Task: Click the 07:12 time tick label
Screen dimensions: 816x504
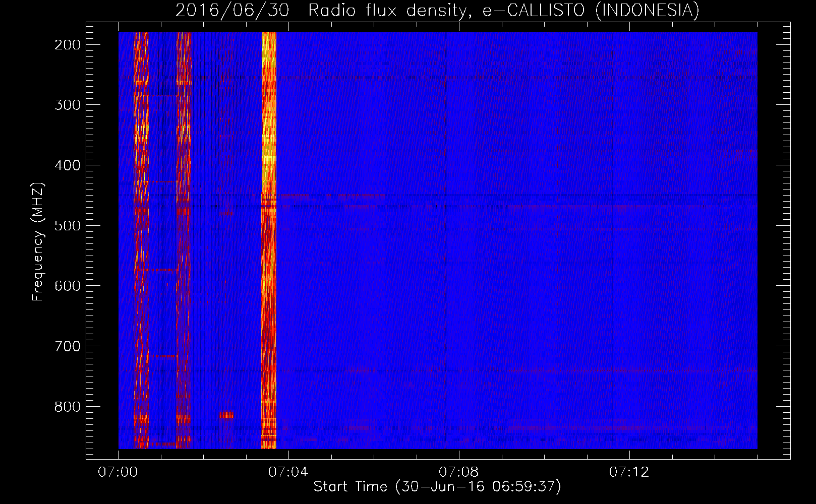Action: pos(629,472)
